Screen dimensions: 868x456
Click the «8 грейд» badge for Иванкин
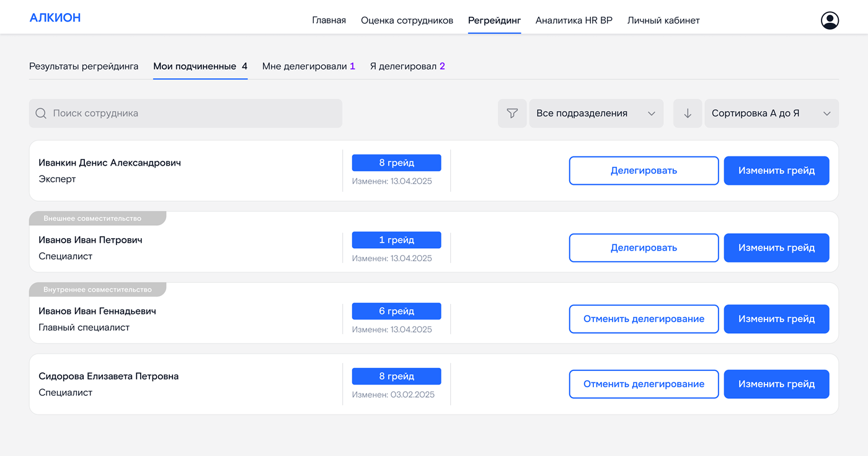tap(396, 163)
